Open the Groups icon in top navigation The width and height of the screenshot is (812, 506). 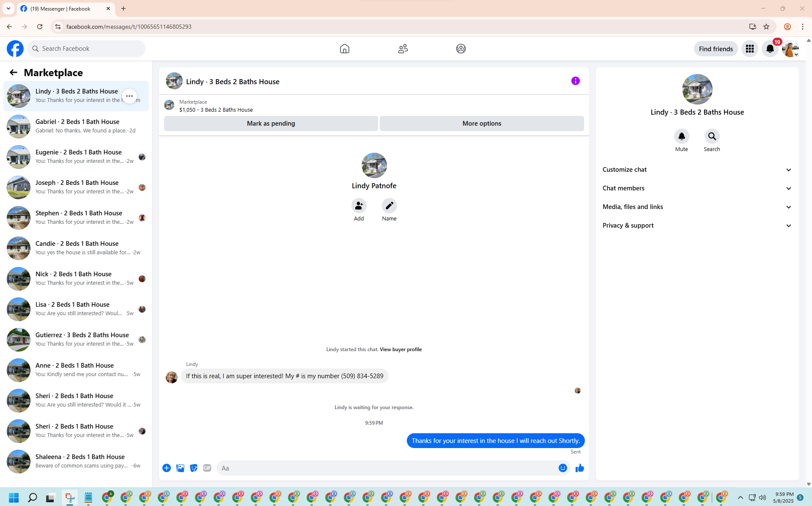pyautogui.click(x=461, y=49)
